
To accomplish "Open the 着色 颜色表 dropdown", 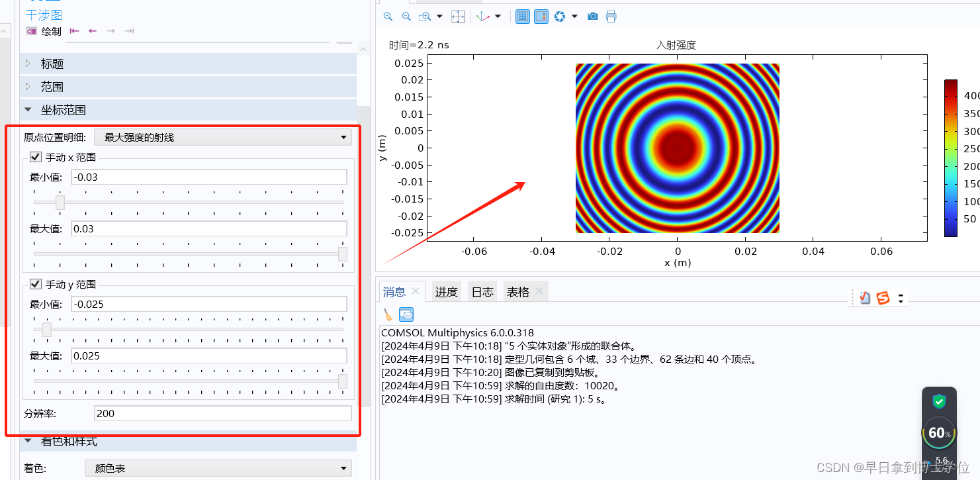I will 218,468.
